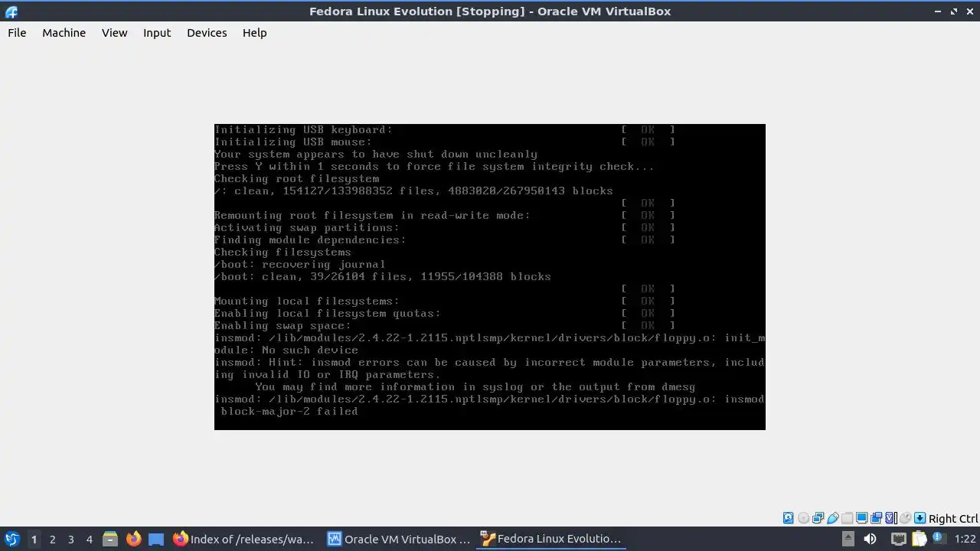Click the display monitor status icon
This screenshot has height=551, width=980.
[861, 518]
